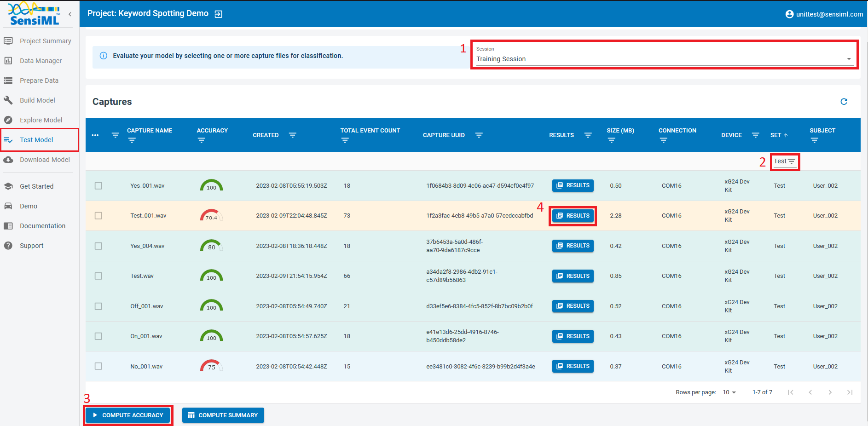
Task: Click filter icon next to Results header
Action: click(x=588, y=135)
